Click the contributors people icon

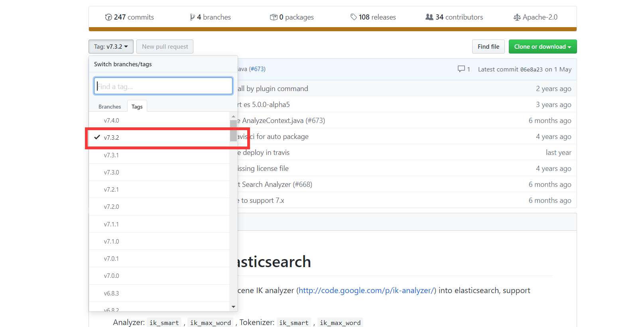429,17
